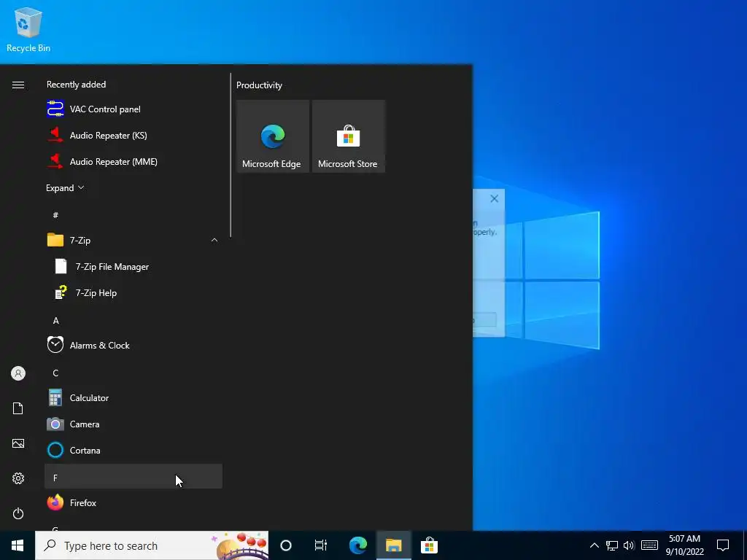Image resolution: width=747 pixels, height=560 pixels.
Task: Show hidden system tray icons
Action: click(x=594, y=545)
